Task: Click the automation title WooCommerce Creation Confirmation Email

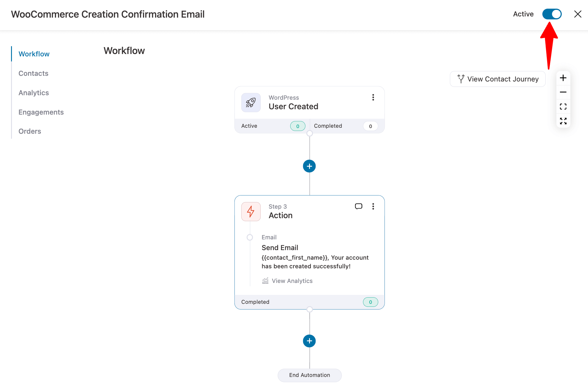Action: [108, 14]
